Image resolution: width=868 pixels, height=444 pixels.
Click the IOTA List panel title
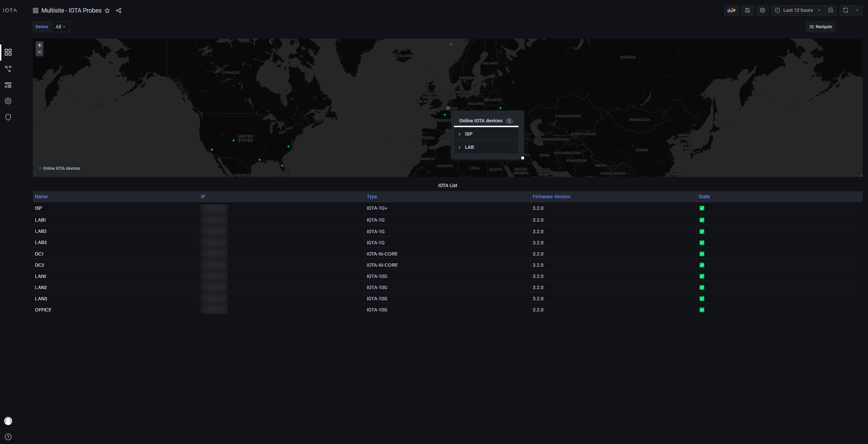pyautogui.click(x=447, y=185)
